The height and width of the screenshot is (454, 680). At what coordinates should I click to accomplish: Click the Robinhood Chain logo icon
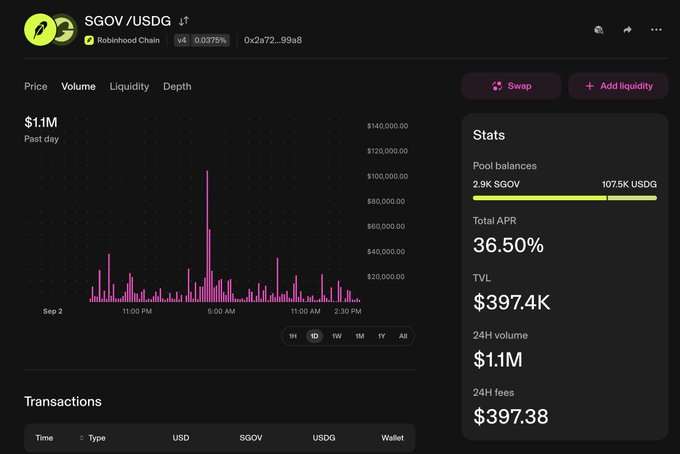[x=89, y=40]
